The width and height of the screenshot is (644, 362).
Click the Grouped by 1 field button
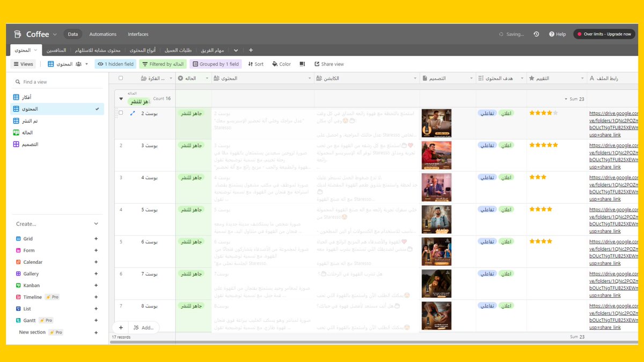pyautogui.click(x=216, y=64)
